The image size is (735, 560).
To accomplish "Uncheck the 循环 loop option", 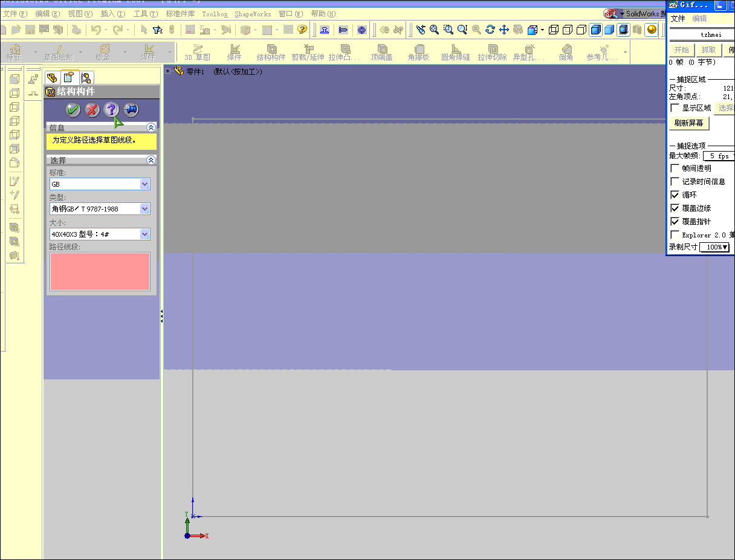I will (x=674, y=195).
